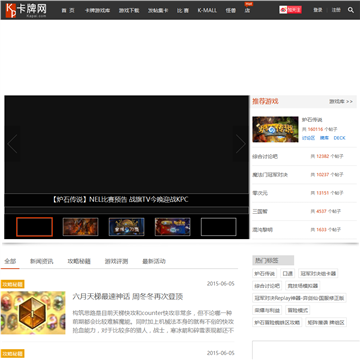Open the 三国智 forum row
The height and width of the screenshot is (360, 360).
[x=304, y=211]
